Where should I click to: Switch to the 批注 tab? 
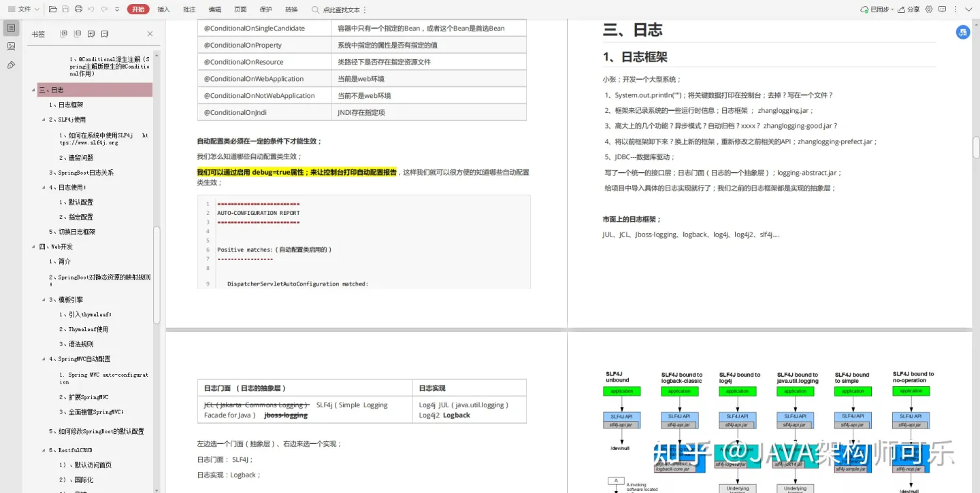coord(189,10)
